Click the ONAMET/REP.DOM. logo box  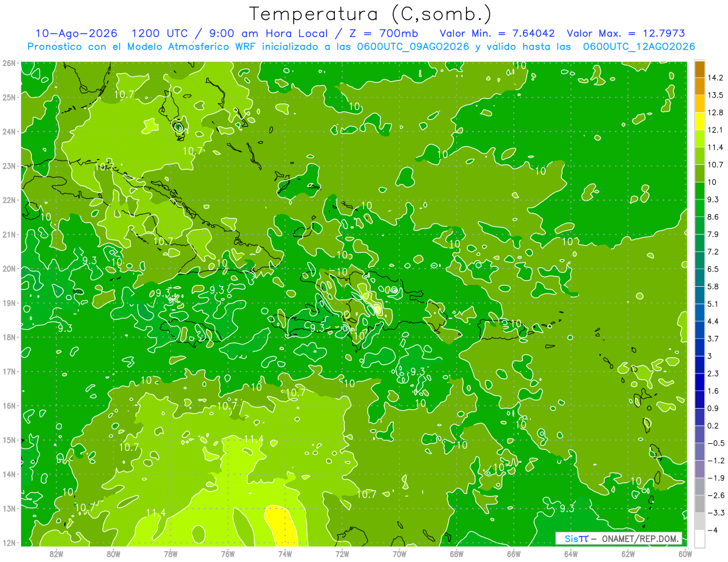pos(619,539)
